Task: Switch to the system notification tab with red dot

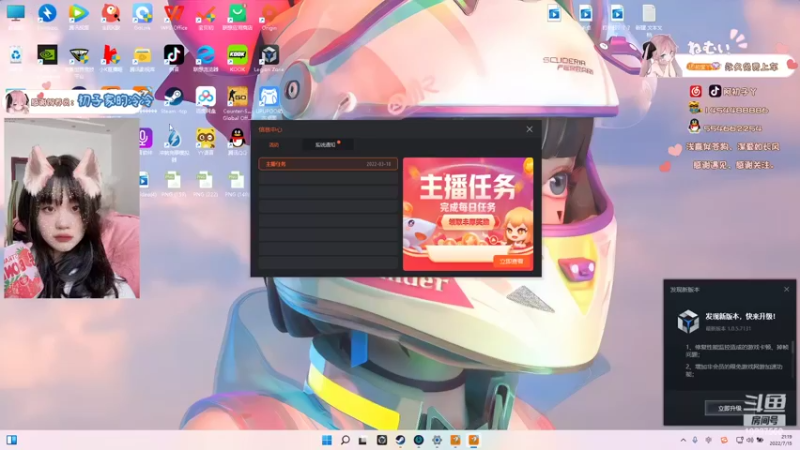Action: click(x=327, y=145)
